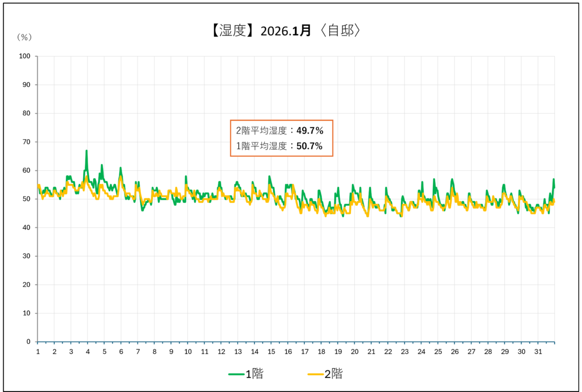Click the 1階平均湿度 50.7% text line
Screen dimensions: 582x392
(x=279, y=146)
